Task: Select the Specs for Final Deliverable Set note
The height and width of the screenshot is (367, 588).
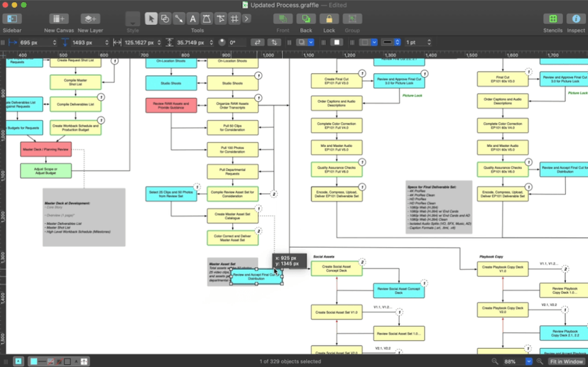Action: pyautogui.click(x=439, y=207)
